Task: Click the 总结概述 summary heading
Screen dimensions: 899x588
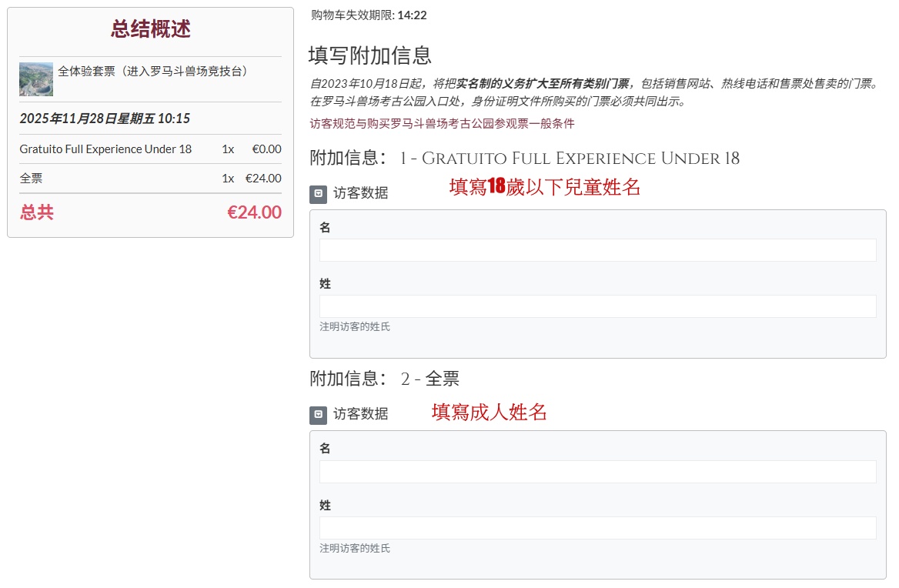Action: click(150, 29)
